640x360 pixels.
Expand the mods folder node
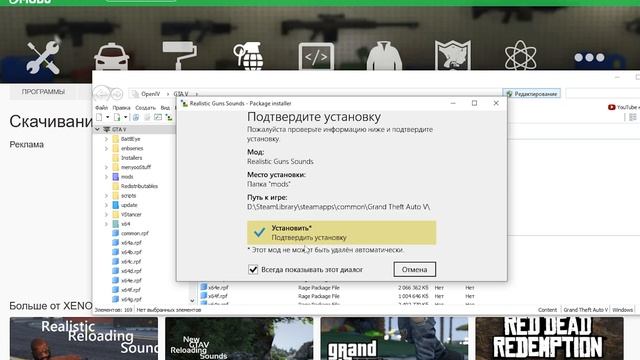107,177
